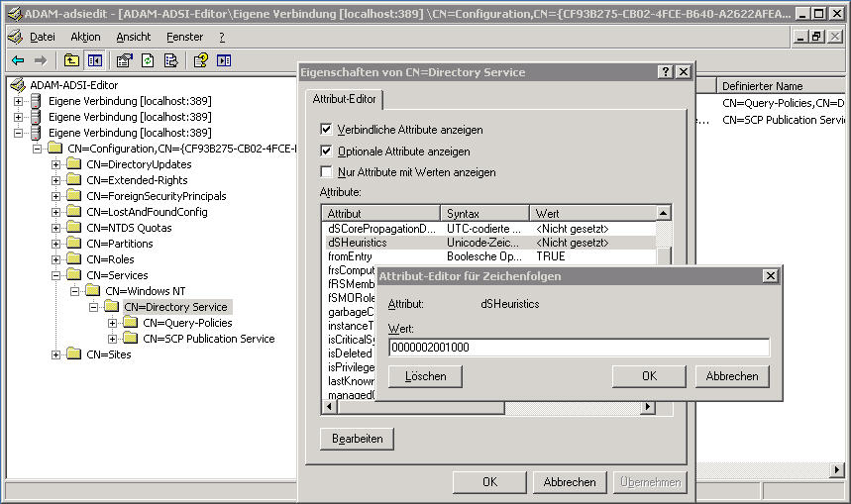The width and height of the screenshot is (851, 504).
Task: Toggle the console tree show/hide icon
Action: coord(94,60)
